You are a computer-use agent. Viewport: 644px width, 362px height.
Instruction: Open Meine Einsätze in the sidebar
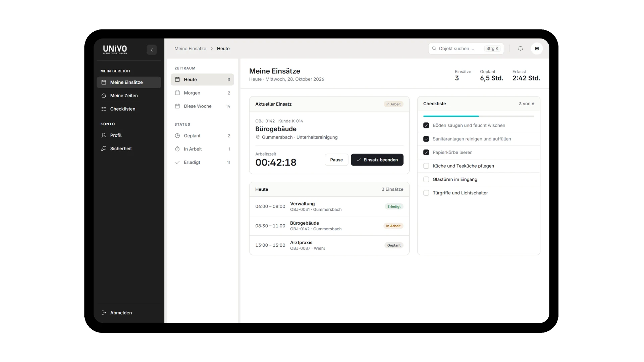129,82
